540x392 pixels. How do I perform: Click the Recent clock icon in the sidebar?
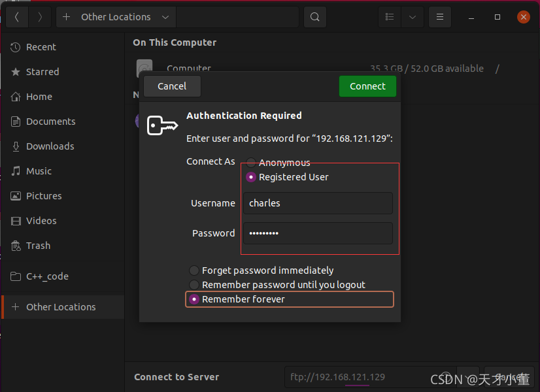(x=16, y=47)
